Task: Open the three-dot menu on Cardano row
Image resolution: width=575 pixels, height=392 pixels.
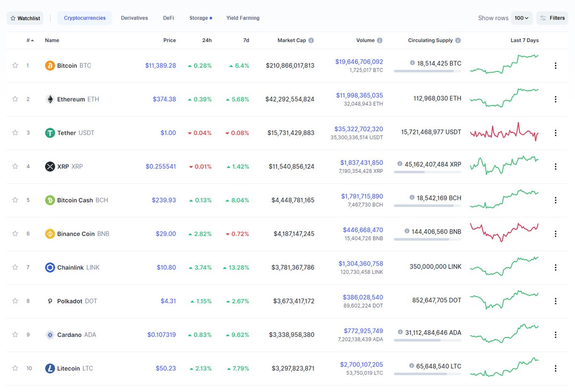Action: coord(555,335)
